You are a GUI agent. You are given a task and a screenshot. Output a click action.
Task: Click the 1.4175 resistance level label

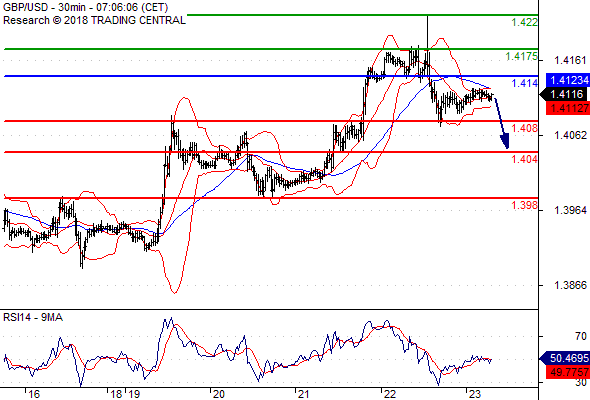click(522, 56)
